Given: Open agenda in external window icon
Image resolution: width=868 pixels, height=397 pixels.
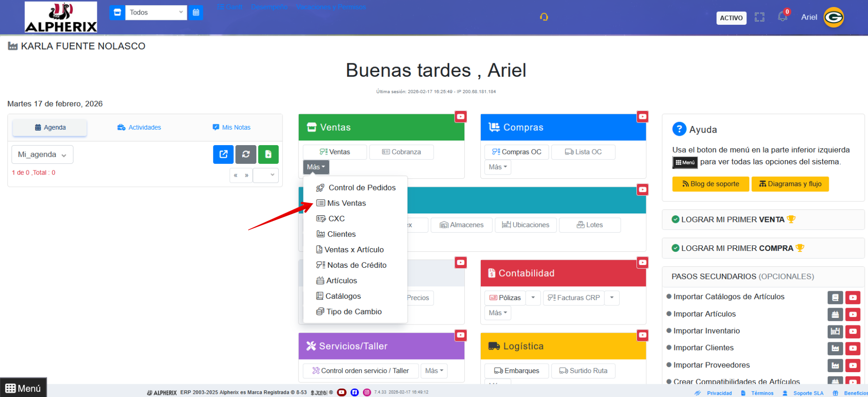Looking at the screenshot, I should coord(224,154).
